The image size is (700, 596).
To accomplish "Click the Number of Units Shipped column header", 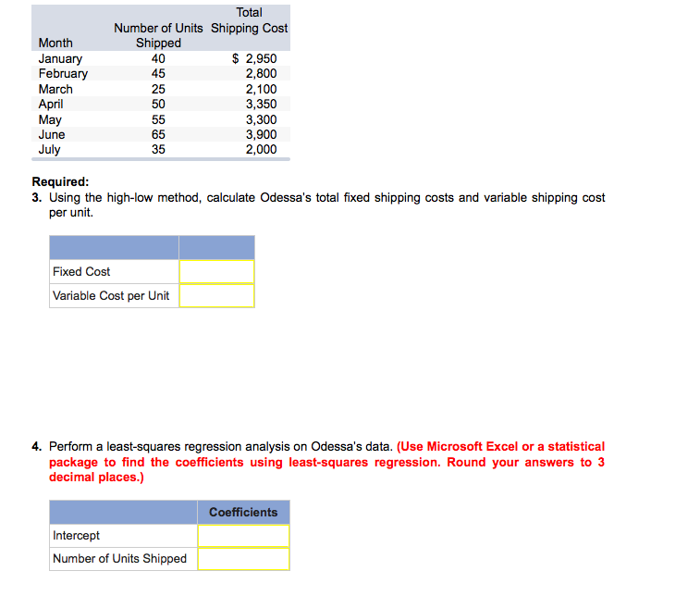I will 158,35.
